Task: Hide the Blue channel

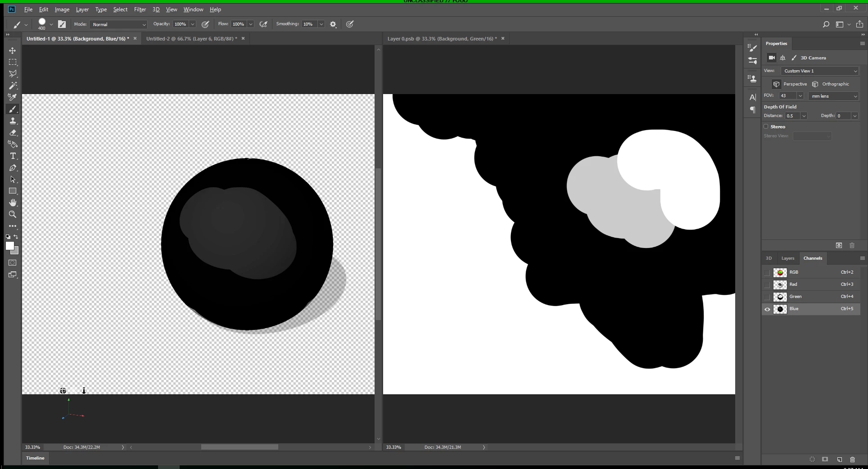Action: point(767,309)
